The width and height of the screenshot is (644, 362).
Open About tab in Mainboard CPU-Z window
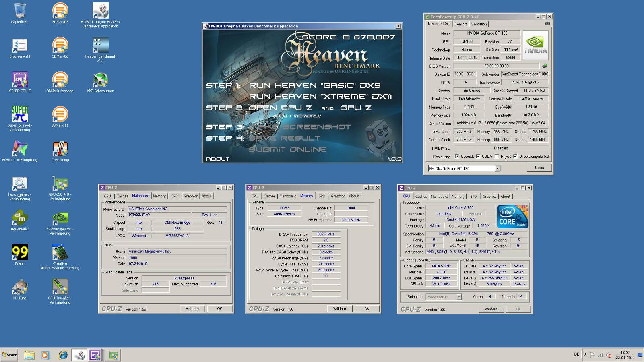point(206,196)
